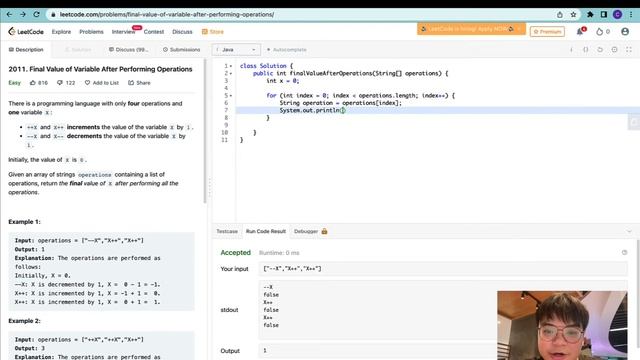Screen dimensions: 640x360
Task: Switch to the Description tab
Action: click(26, 49)
